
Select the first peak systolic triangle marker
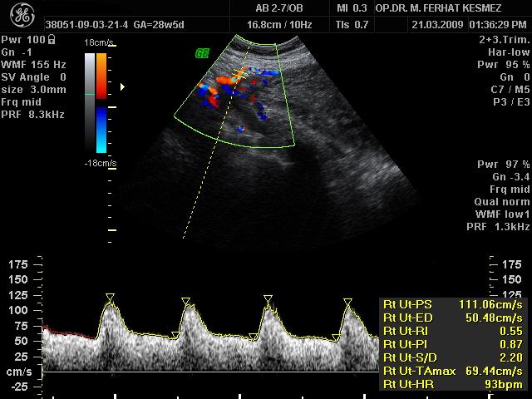pos(110,297)
